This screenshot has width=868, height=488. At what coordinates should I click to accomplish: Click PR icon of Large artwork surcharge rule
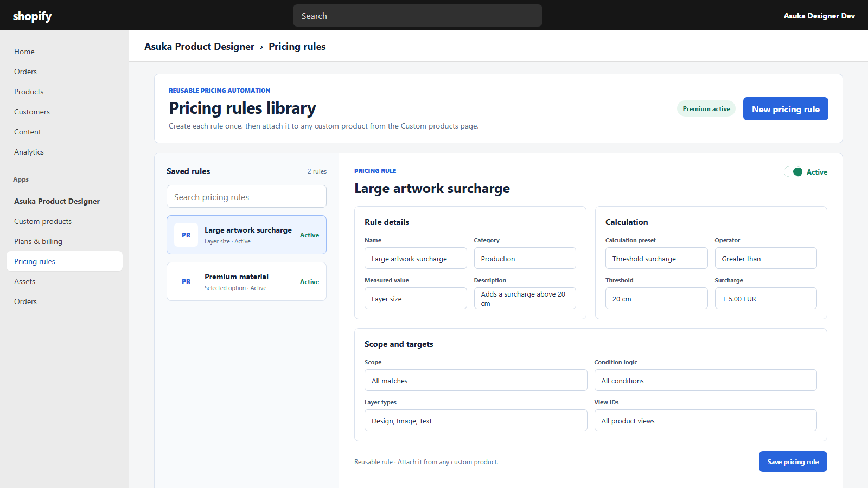click(186, 235)
